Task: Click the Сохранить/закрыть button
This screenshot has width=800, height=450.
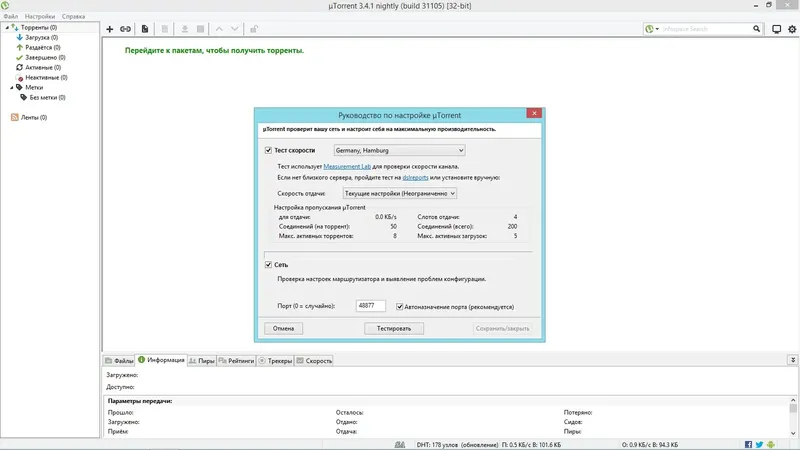Action: (503, 329)
